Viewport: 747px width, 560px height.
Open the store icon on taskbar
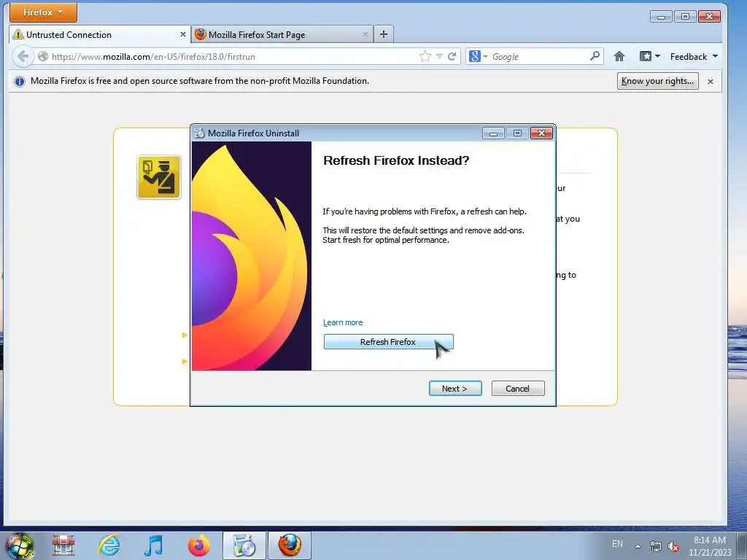[63, 545]
